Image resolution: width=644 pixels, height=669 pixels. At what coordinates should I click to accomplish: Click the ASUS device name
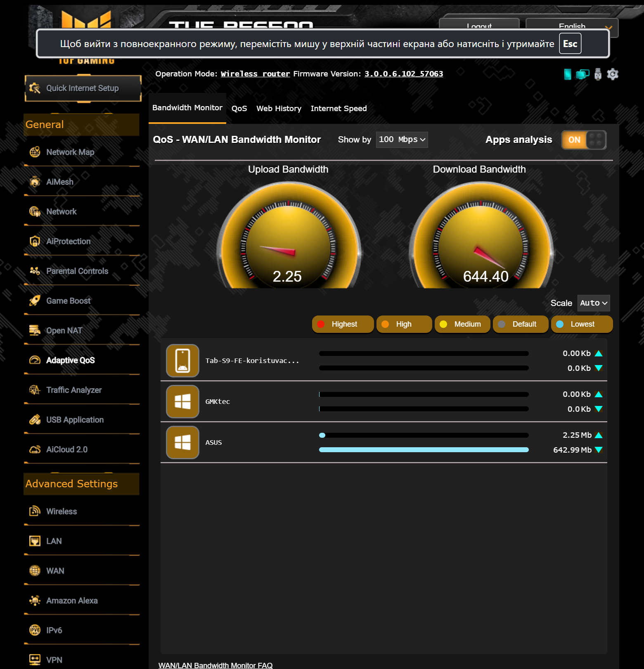(213, 442)
